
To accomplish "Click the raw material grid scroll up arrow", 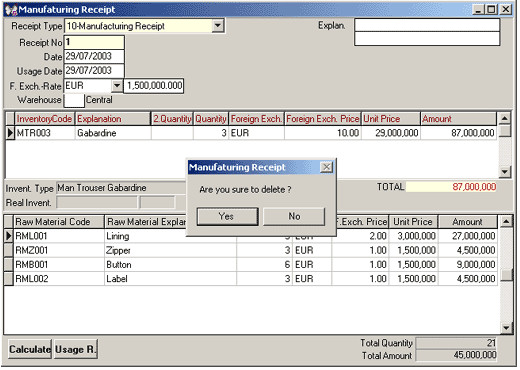I will click(x=506, y=221).
